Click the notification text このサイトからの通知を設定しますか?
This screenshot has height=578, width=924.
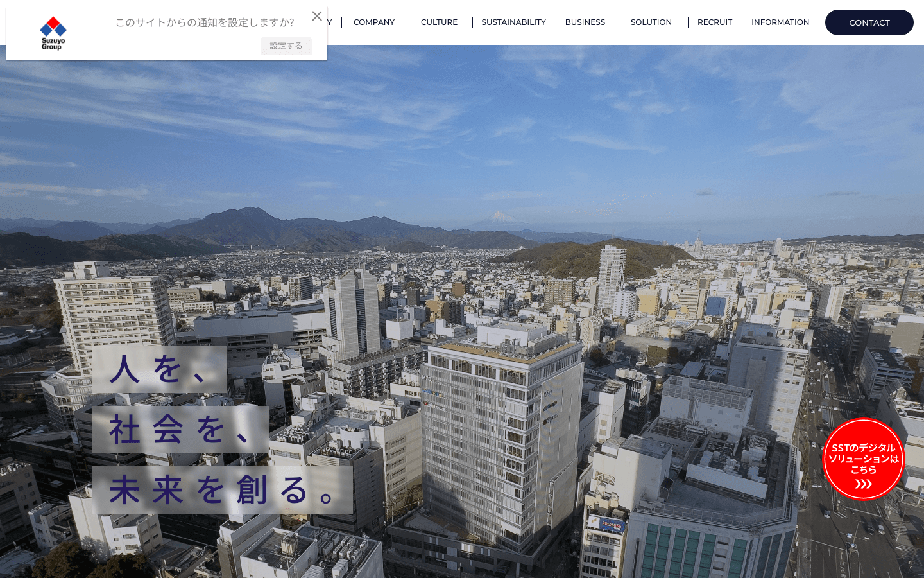205,22
